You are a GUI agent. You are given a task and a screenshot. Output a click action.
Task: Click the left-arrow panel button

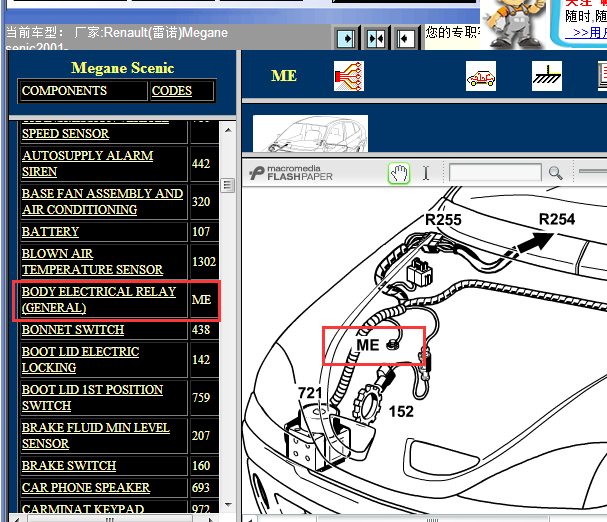[x=406, y=38]
